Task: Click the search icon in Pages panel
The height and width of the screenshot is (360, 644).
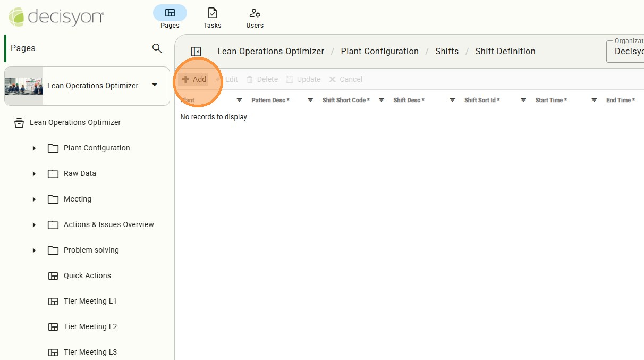Action: pos(157,48)
